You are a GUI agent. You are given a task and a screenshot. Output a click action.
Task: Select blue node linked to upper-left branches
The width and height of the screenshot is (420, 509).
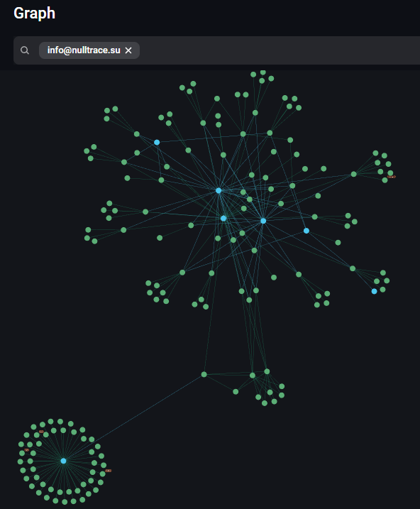[x=157, y=142]
